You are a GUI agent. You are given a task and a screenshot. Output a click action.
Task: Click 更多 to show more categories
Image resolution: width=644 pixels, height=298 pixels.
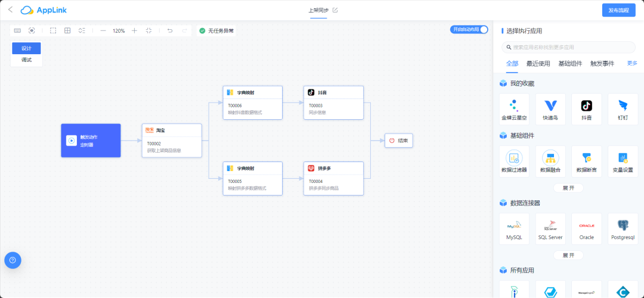click(x=632, y=63)
